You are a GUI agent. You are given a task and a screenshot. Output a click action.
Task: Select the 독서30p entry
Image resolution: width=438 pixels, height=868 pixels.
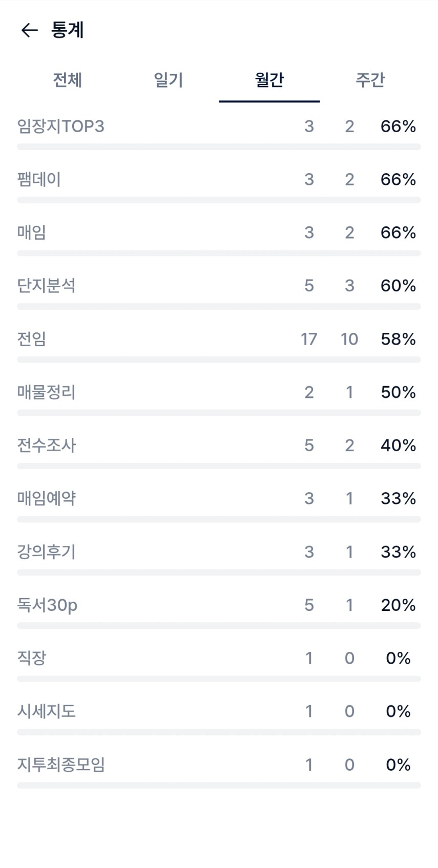pyautogui.click(x=47, y=605)
